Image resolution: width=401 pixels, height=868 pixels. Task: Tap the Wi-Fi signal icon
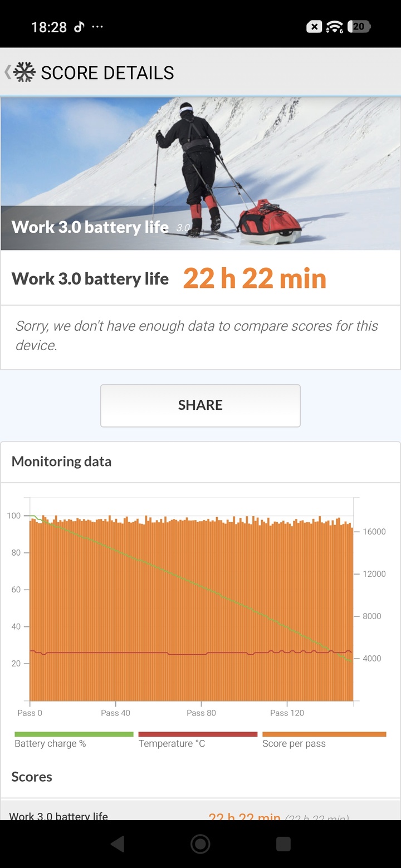(335, 27)
